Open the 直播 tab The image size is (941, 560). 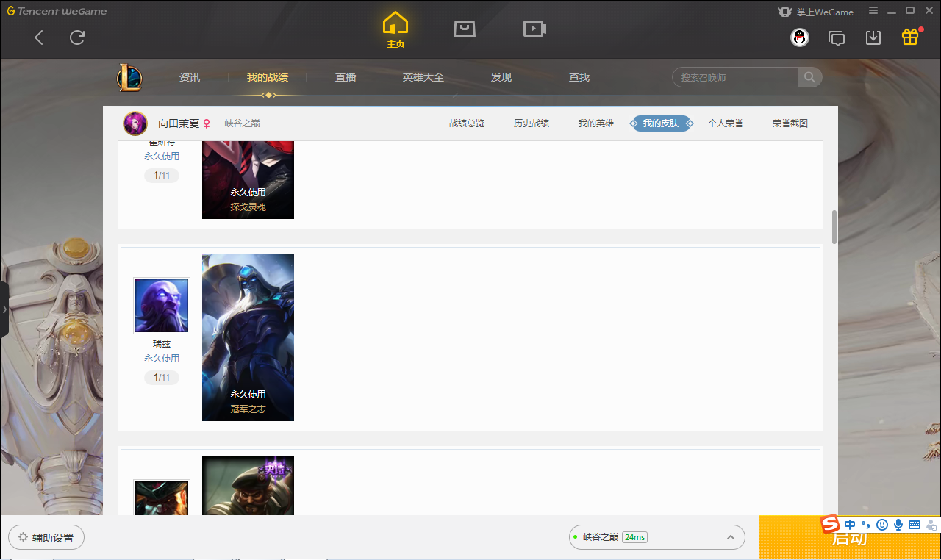(x=346, y=77)
